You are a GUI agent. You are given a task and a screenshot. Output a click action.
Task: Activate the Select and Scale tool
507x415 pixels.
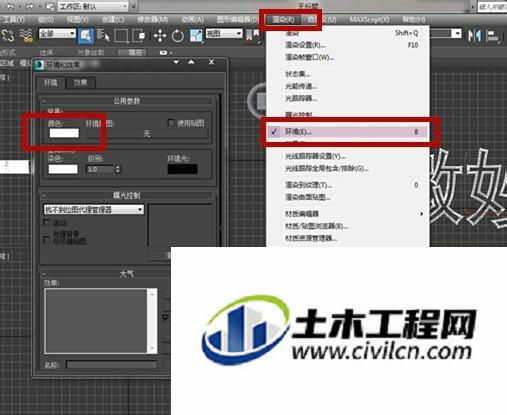pyautogui.click(x=196, y=35)
